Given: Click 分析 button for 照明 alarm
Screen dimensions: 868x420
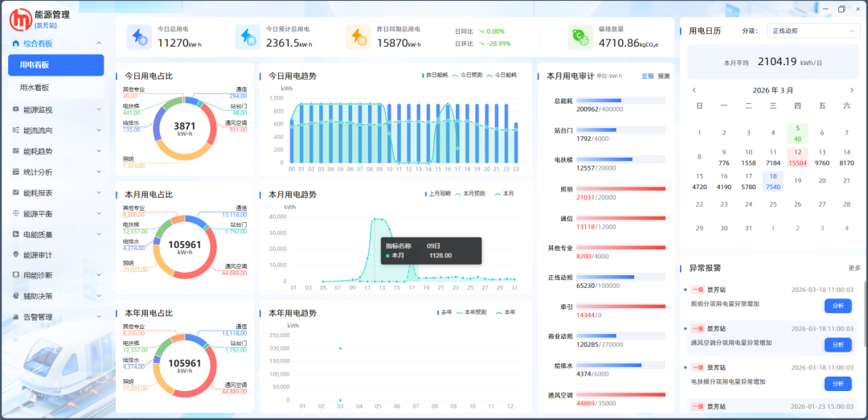Looking at the screenshot, I should point(837,306).
